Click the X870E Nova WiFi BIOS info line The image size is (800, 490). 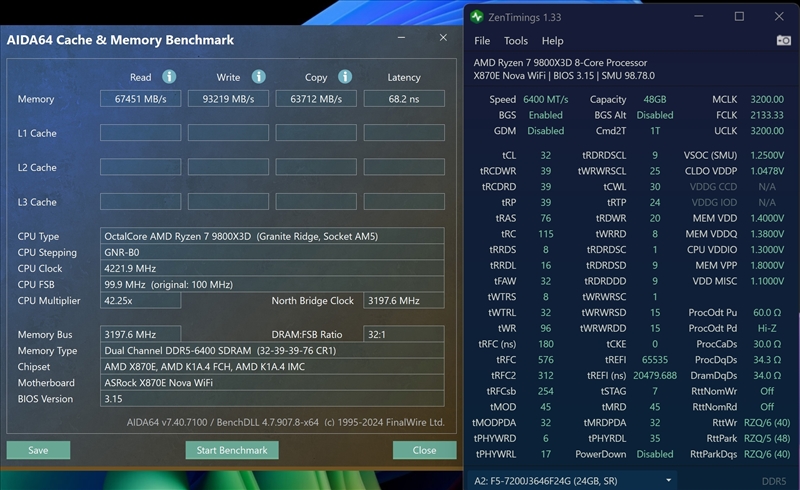(564, 76)
